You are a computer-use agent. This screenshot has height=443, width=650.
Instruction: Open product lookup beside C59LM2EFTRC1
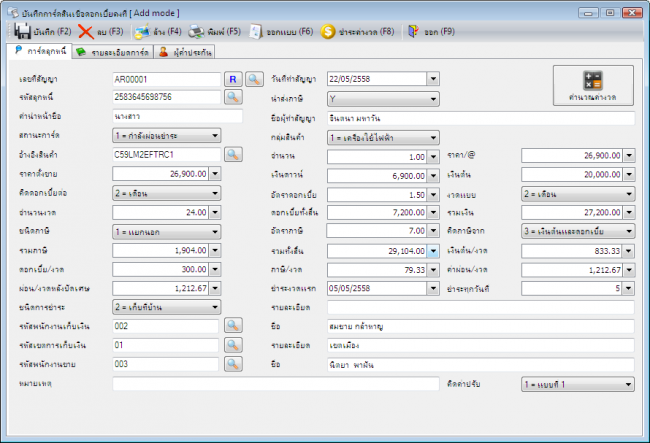coord(233,154)
